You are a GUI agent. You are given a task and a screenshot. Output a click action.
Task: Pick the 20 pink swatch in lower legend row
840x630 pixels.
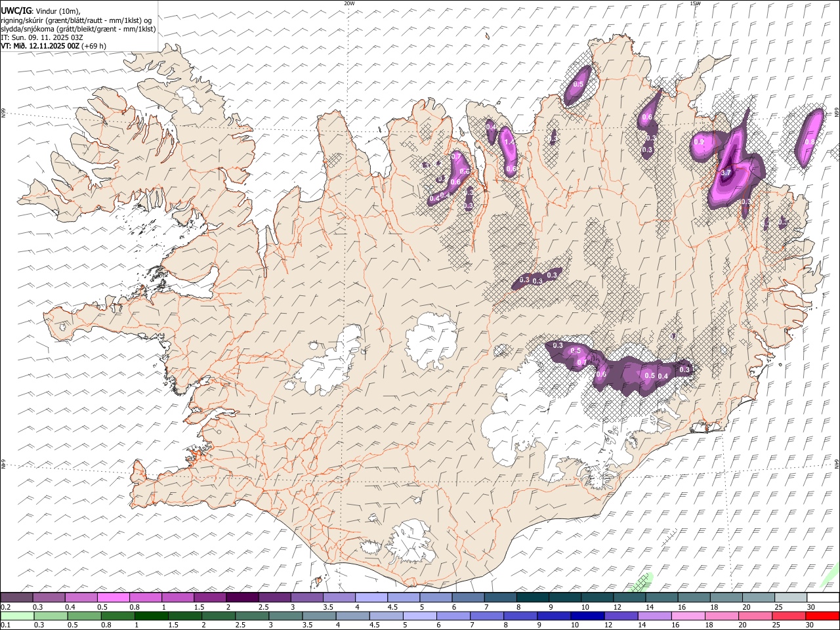755,616
